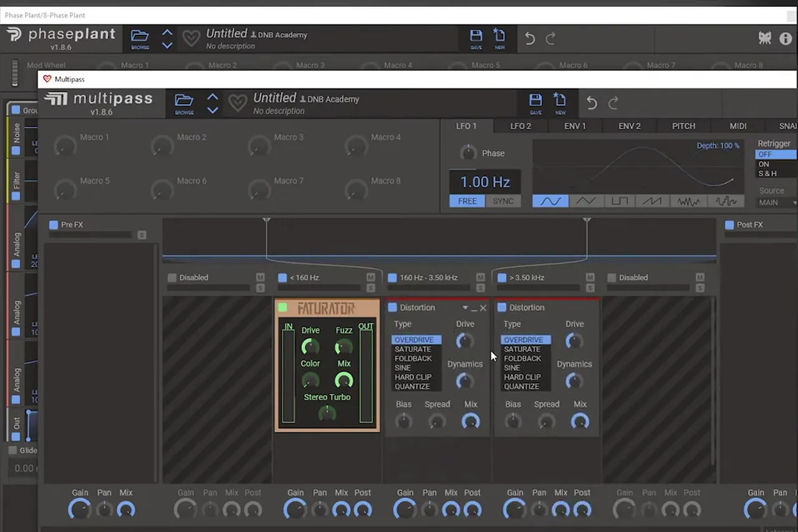The height and width of the screenshot is (532, 798).
Task: Step to the next Multipass preset
Action: click(213, 110)
